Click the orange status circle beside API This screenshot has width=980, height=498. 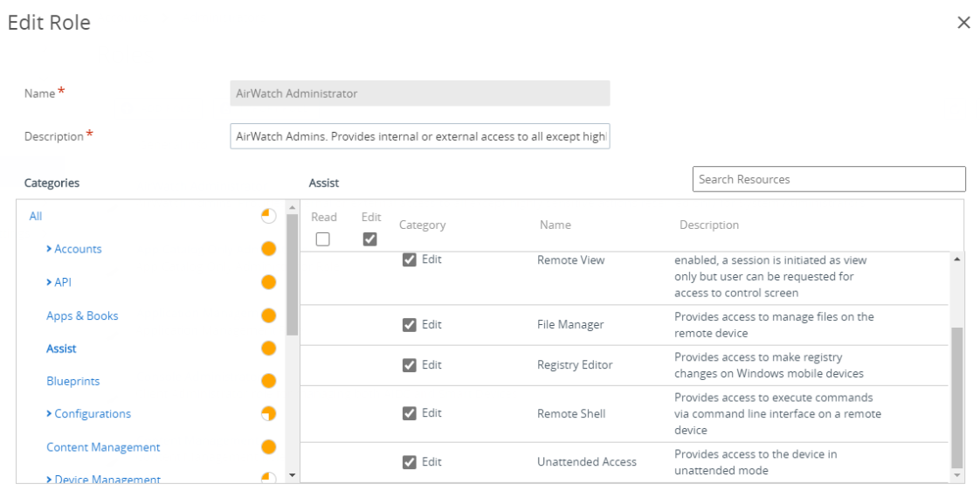point(268,282)
